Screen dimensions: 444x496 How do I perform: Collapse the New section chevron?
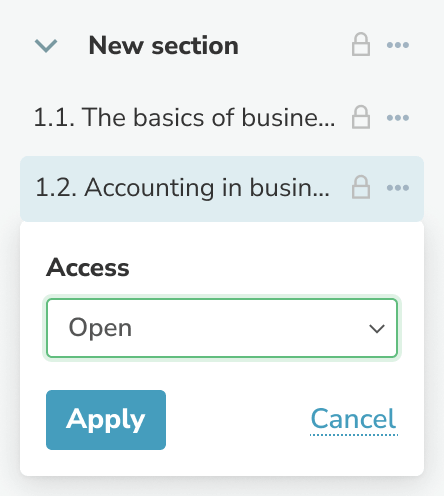pos(46,46)
